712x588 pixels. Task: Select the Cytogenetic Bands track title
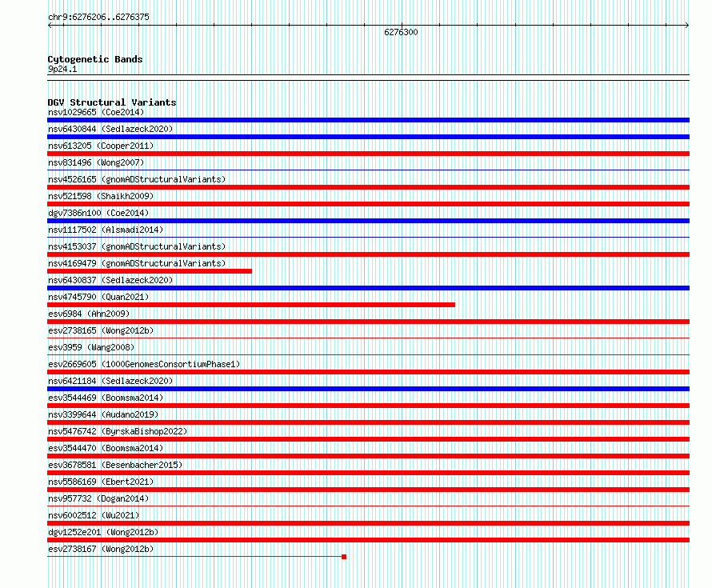pos(95,59)
